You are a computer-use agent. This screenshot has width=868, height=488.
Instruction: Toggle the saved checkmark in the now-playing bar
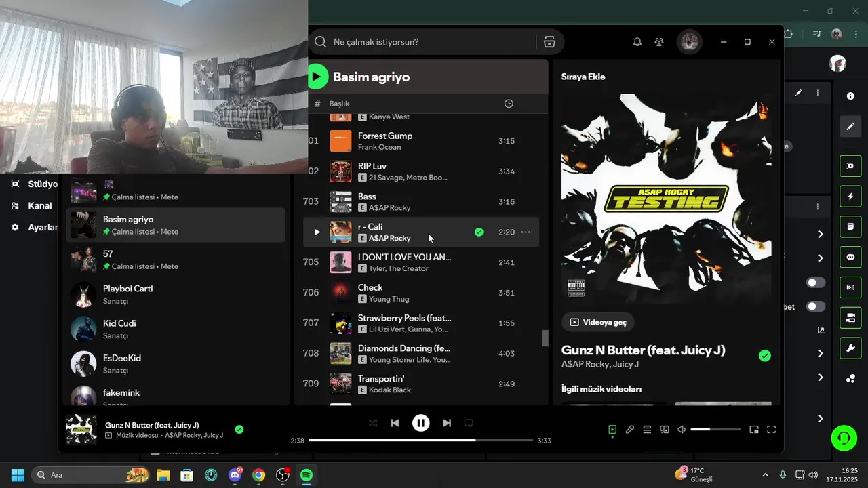coord(239,429)
